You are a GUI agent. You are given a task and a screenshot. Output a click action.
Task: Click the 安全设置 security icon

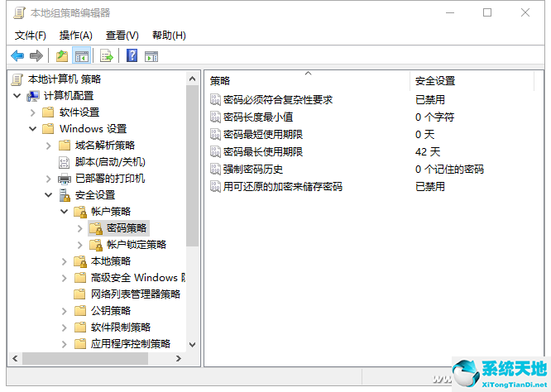click(x=65, y=195)
